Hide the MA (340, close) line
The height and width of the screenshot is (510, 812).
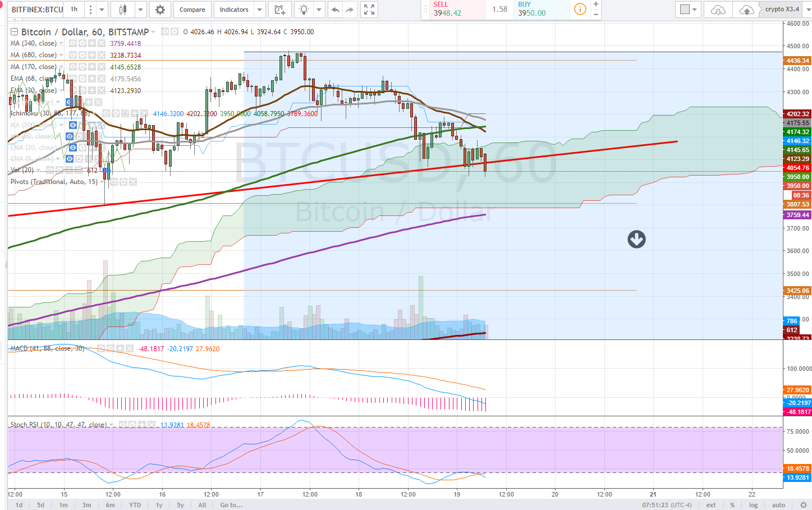point(73,43)
